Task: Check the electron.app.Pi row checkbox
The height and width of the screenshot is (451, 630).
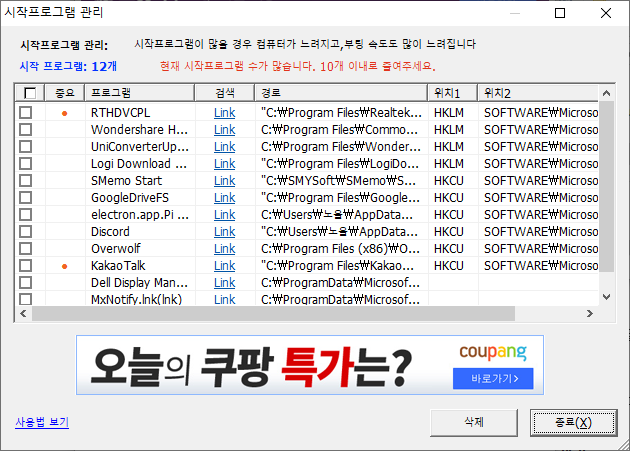Action: tap(26, 215)
